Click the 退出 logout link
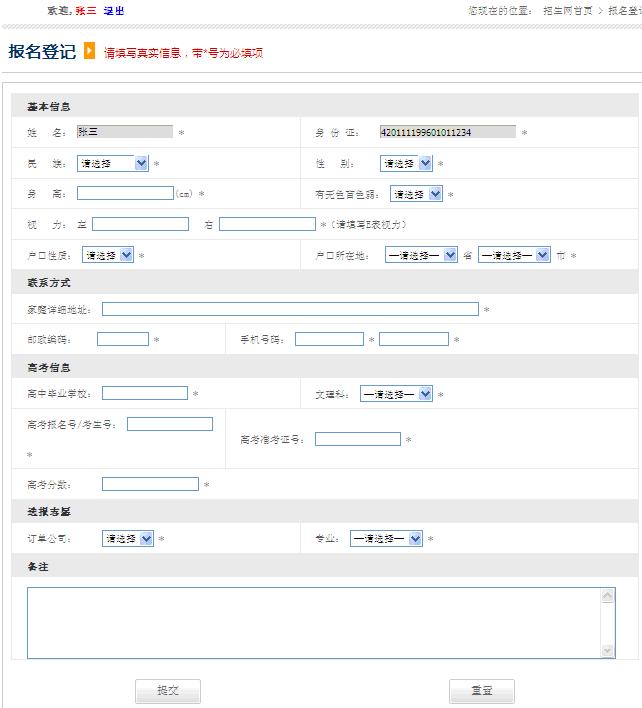 coord(114,10)
